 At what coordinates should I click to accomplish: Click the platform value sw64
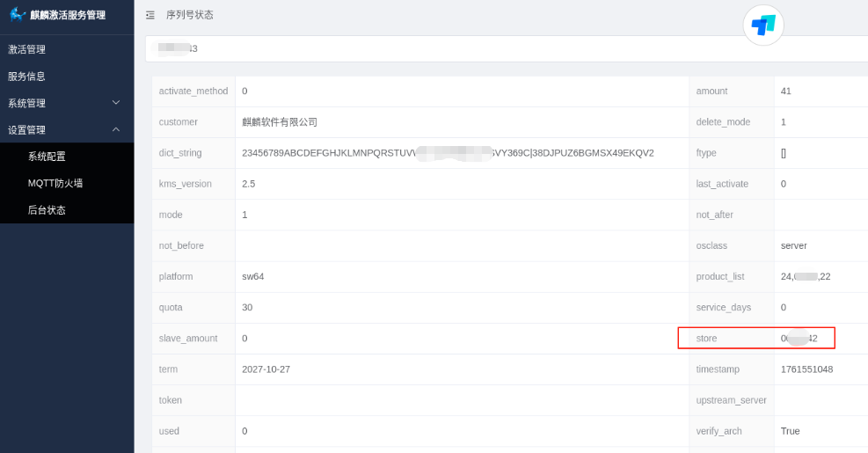click(x=253, y=276)
